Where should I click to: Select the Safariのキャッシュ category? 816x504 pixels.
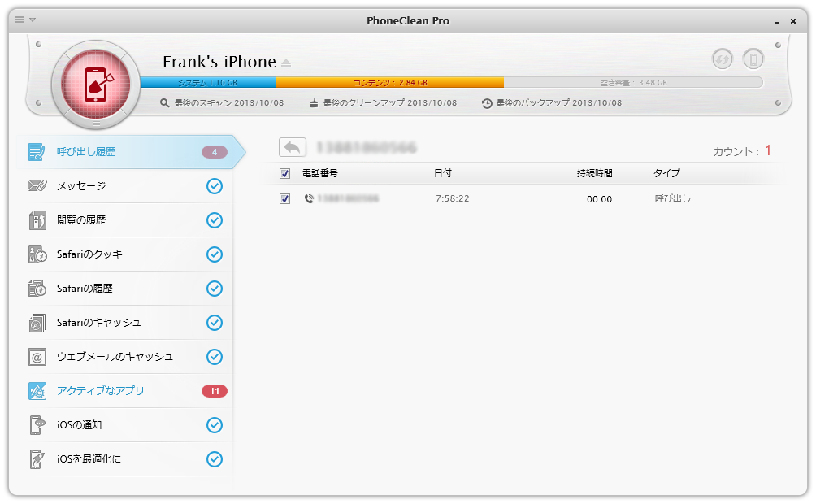click(127, 323)
